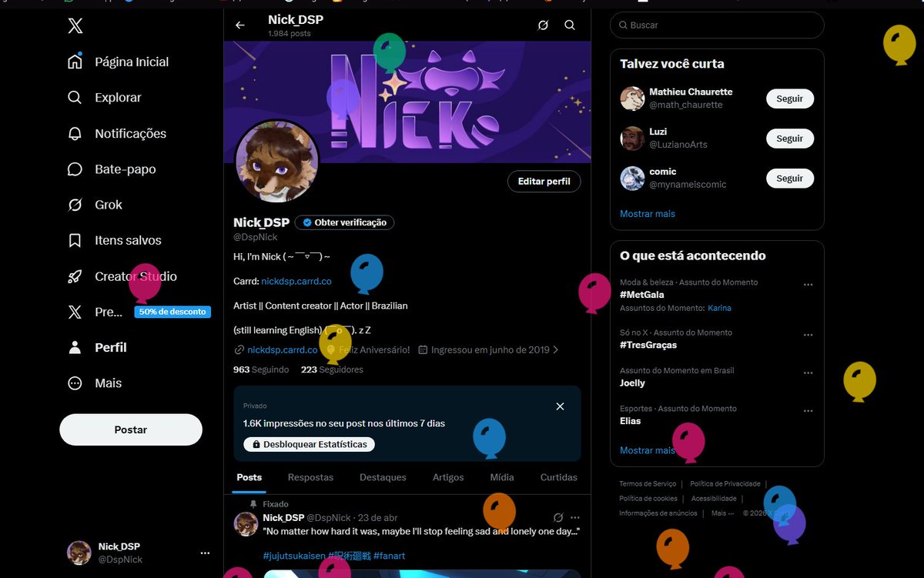
Task: Follow Mathieu Chaurette
Action: point(790,99)
